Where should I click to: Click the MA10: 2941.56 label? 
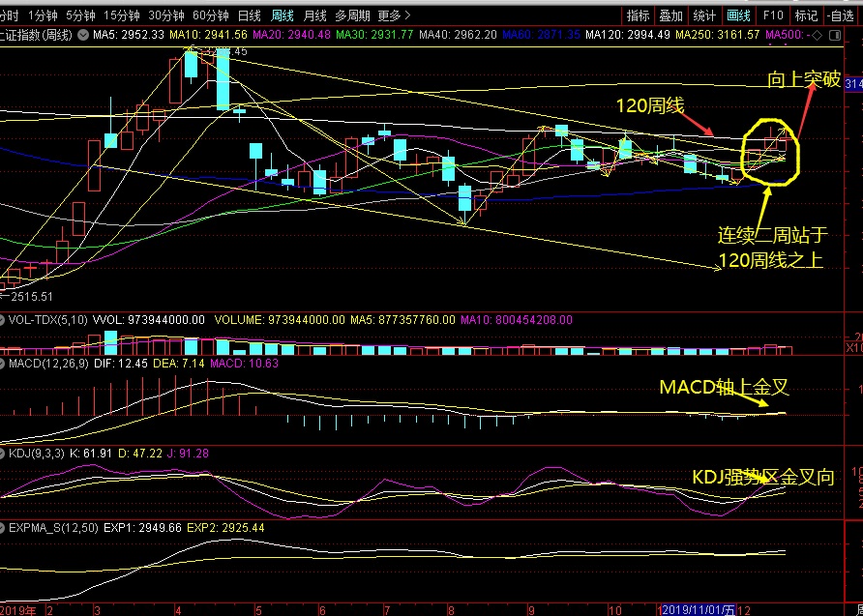click(x=208, y=35)
